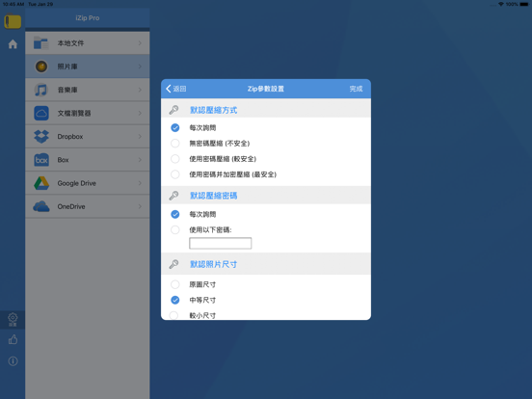Open the 文檔瀏覽器 menu row
The image size is (532, 399).
(x=87, y=113)
